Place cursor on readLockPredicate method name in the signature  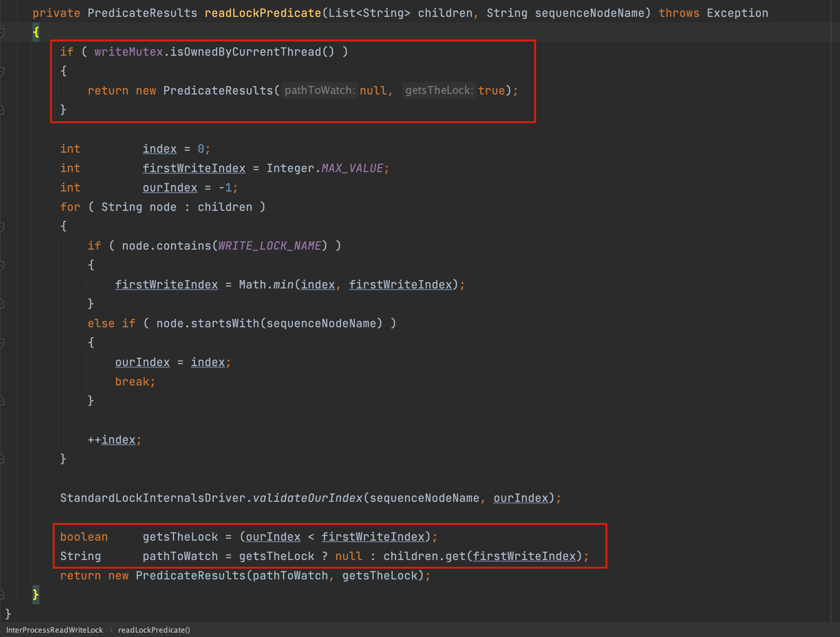pyautogui.click(x=263, y=13)
